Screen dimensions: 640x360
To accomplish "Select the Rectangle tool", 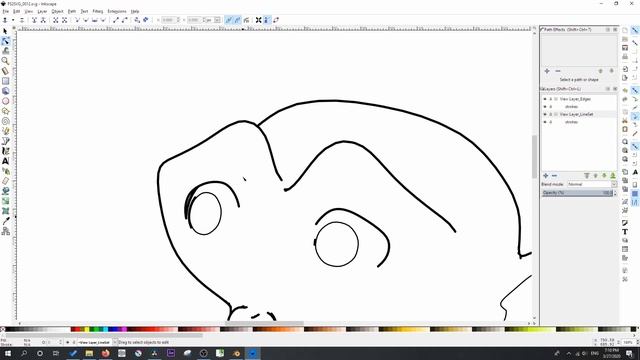I will [5, 81].
